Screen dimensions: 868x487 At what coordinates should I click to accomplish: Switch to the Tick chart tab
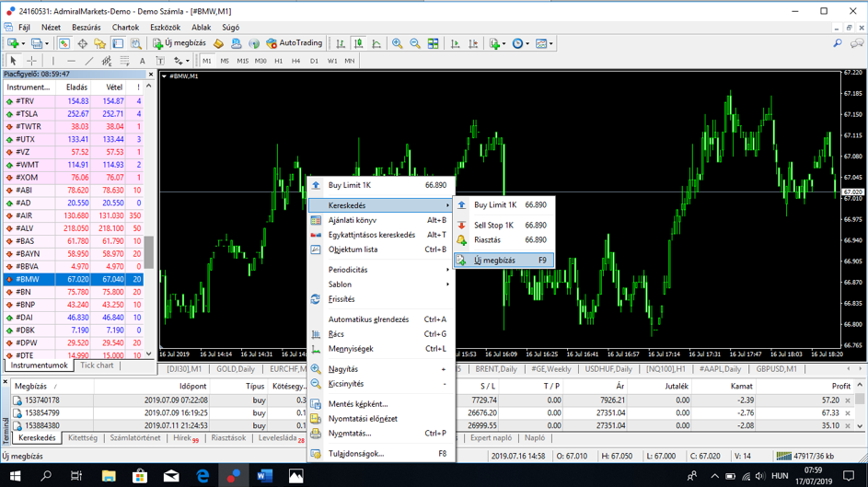97,365
